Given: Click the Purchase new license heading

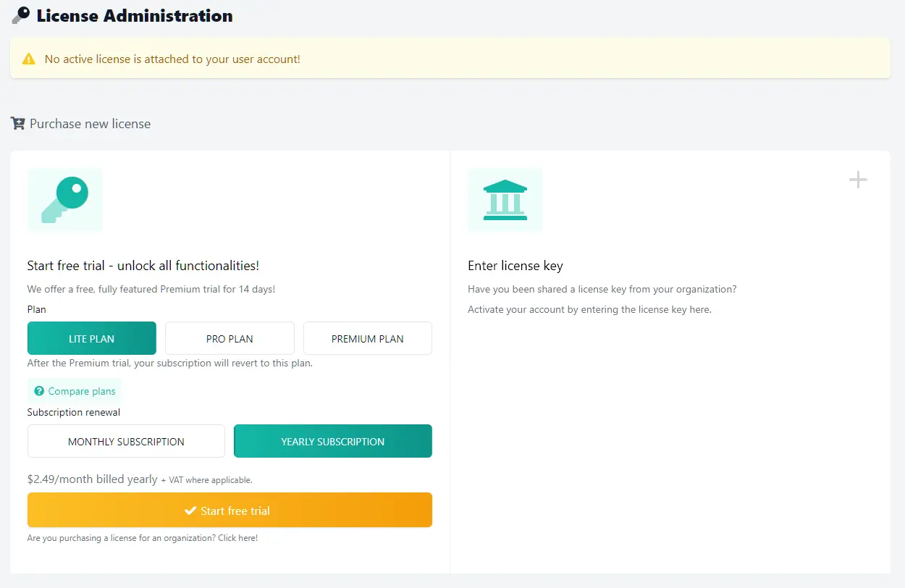Looking at the screenshot, I should pos(90,124).
